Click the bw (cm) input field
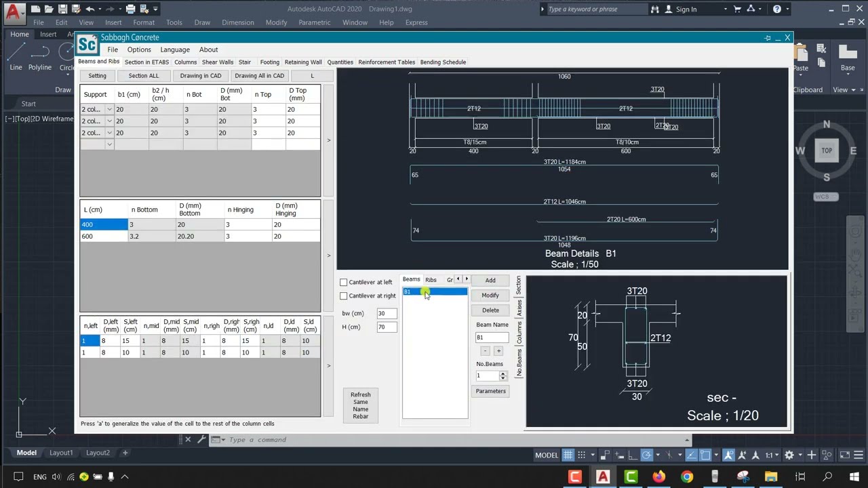The width and height of the screenshot is (868, 488). tap(386, 313)
